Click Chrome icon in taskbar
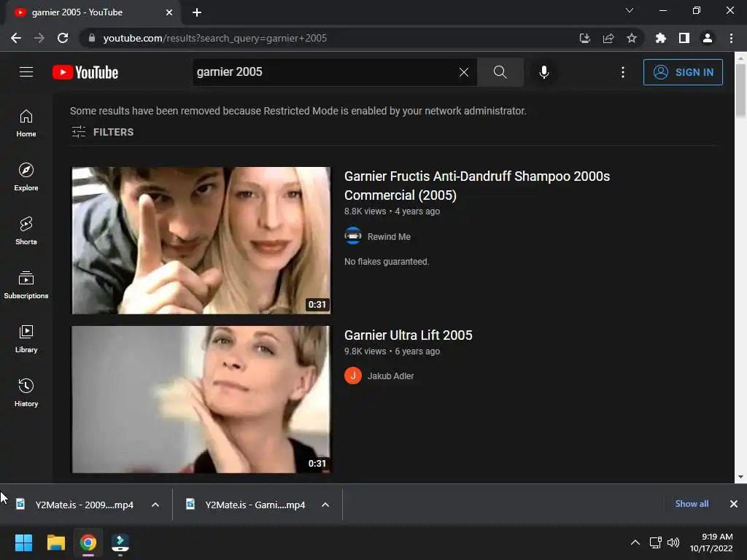This screenshot has width=747, height=560. click(88, 542)
